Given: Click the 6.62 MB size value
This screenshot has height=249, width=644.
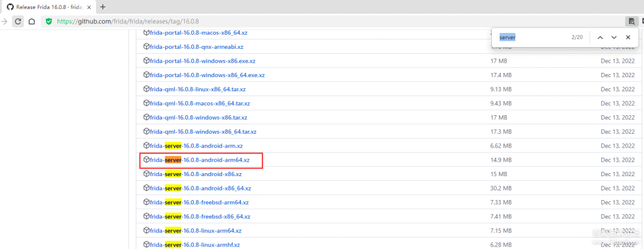Looking at the screenshot, I should (x=501, y=146).
